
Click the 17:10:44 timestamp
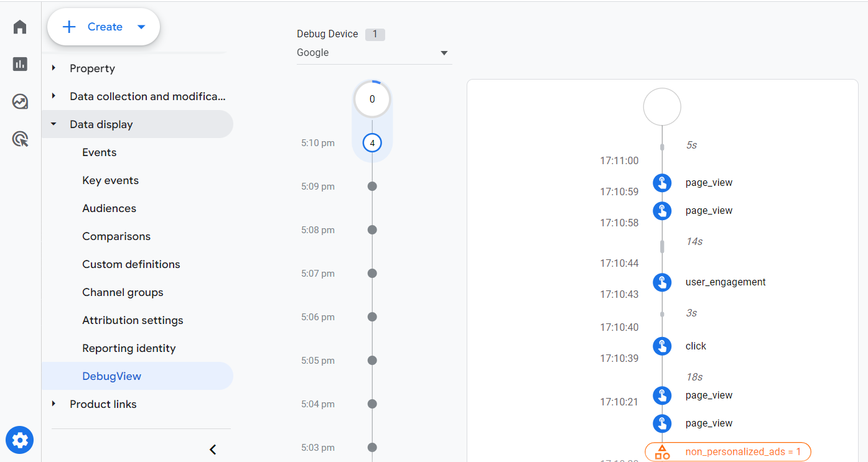tap(619, 264)
